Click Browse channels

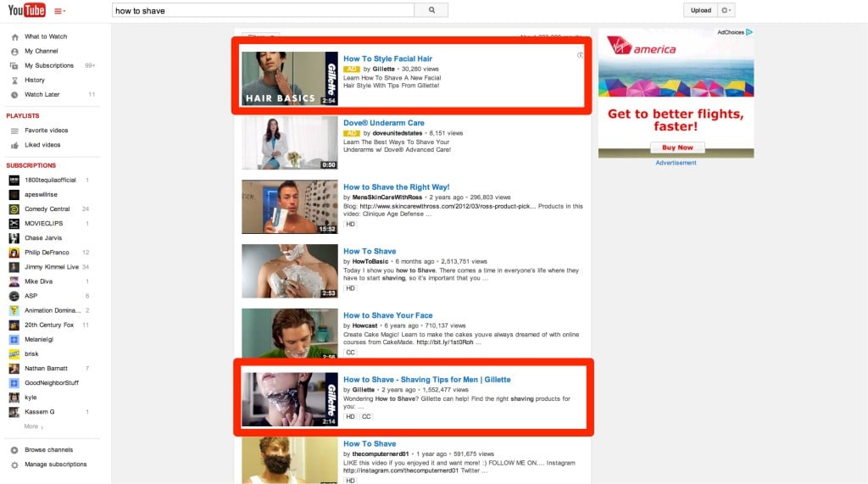[x=48, y=449]
